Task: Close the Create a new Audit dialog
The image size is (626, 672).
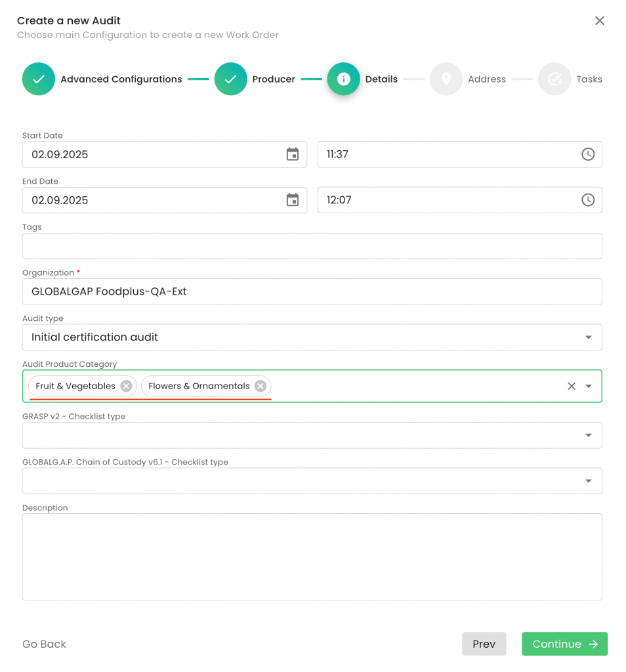Action: pos(599,21)
